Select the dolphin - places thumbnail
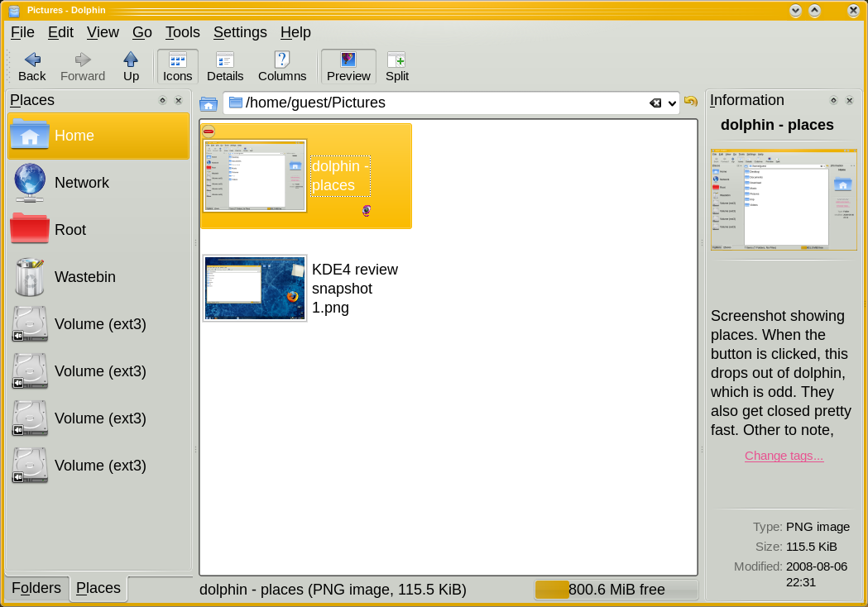The height and width of the screenshot is (607, 868). coord(255,175)
